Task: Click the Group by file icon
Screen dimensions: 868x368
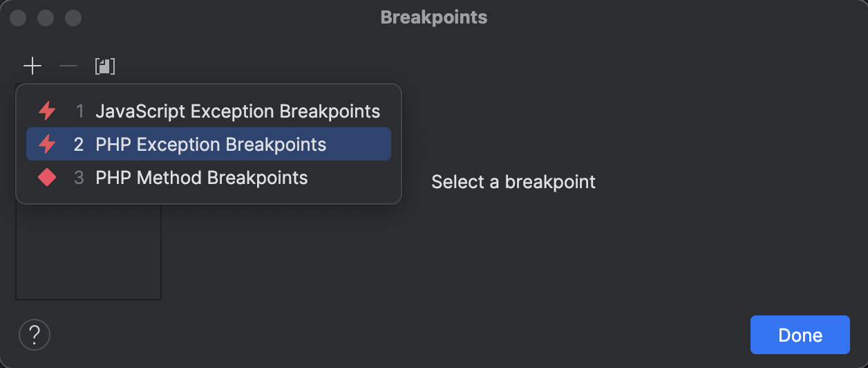Action: click(x=105, y=66)
